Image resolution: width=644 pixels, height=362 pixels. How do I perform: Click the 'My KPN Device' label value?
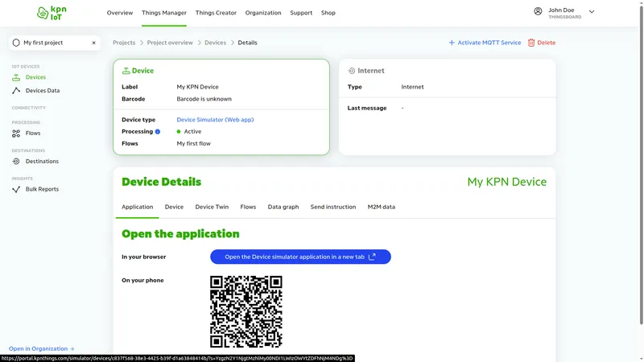[197, 87]
